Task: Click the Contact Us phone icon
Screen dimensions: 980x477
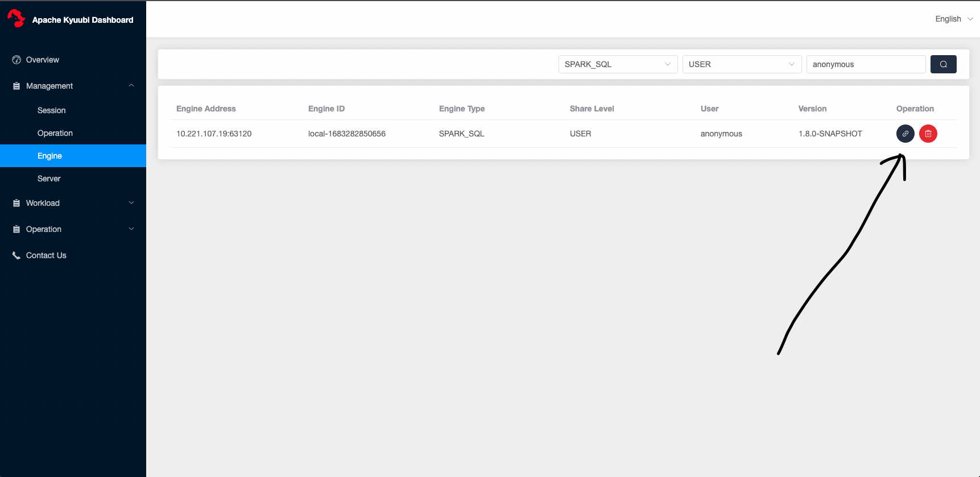Action: [16, 255]
